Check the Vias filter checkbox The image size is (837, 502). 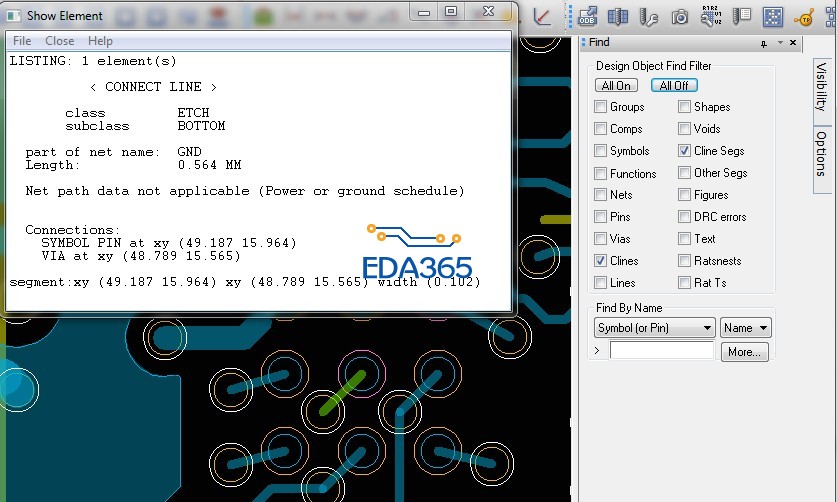[x=601, y=238]
